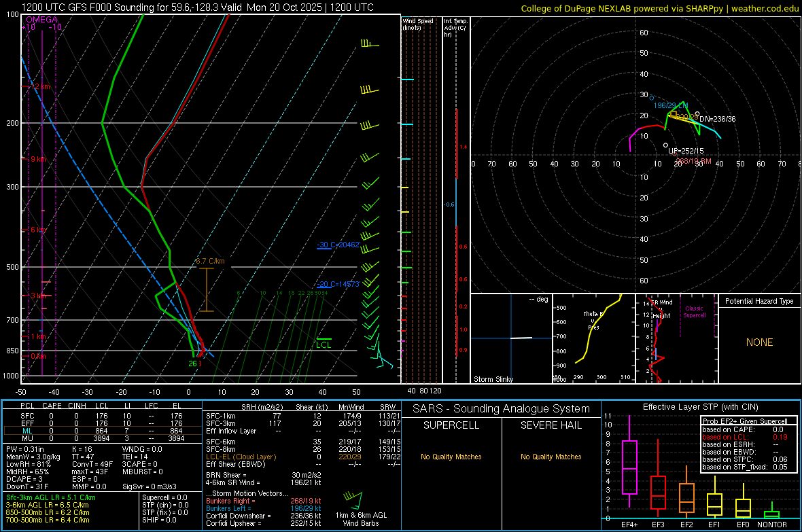Click the CINH column header
This screenshot has width=802, height=532.
click(x=77, y=406)
